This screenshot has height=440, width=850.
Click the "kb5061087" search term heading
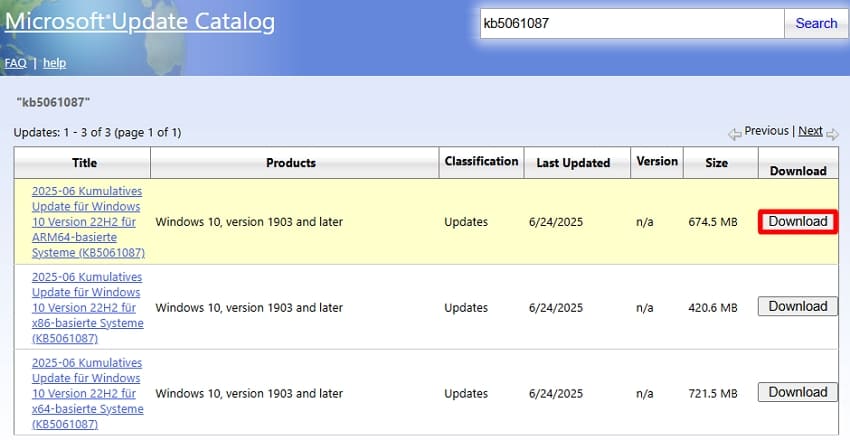54,102
